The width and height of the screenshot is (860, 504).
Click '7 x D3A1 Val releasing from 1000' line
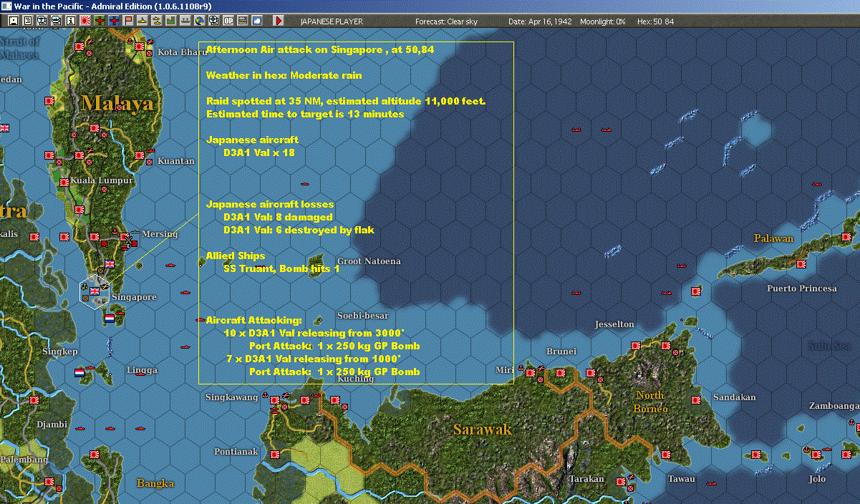[x=312, y=359]
